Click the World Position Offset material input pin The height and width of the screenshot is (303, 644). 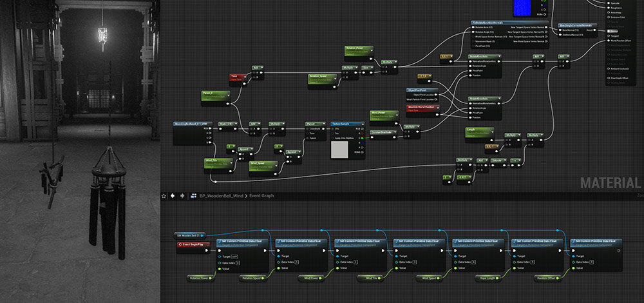tap(609, 40)
